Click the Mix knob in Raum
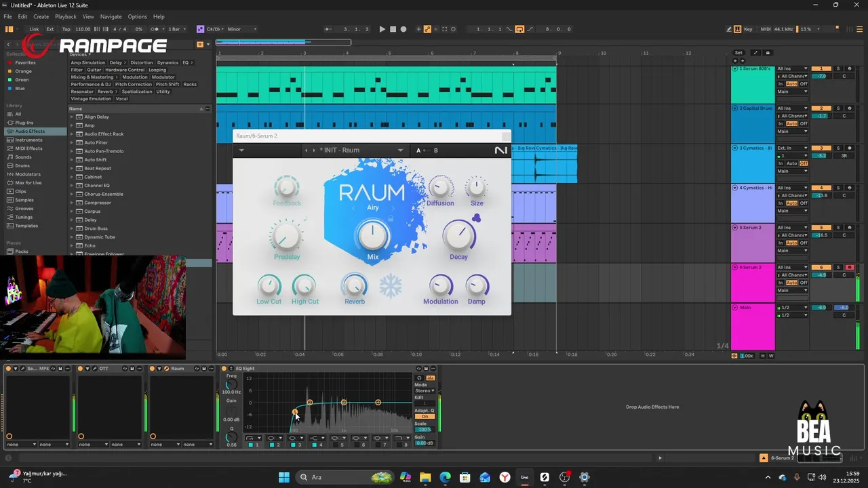Image resolution: width=868 pixels, height=488 pixels. tap(372, 236)
